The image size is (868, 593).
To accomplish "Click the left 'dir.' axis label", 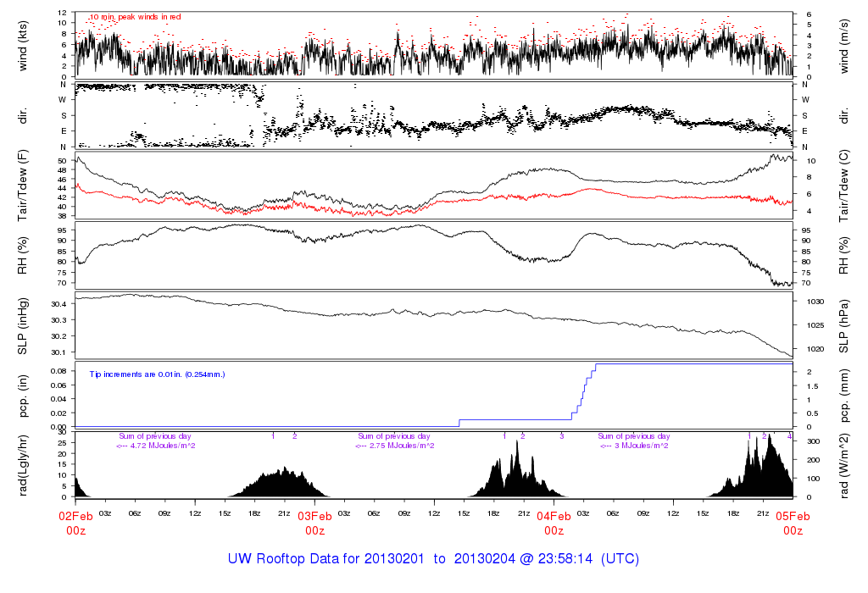I will [23, 116].
